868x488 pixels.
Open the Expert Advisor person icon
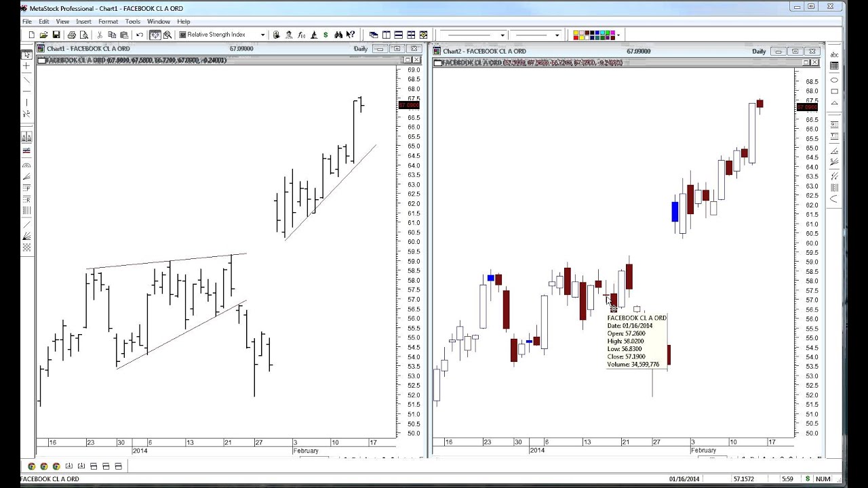(289, 35)
